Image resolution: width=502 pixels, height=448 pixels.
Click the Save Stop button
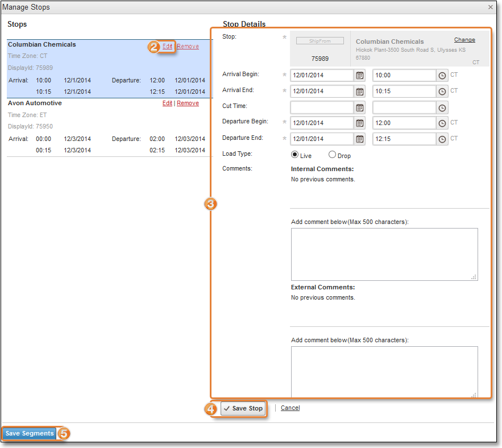tap(243, 408)
